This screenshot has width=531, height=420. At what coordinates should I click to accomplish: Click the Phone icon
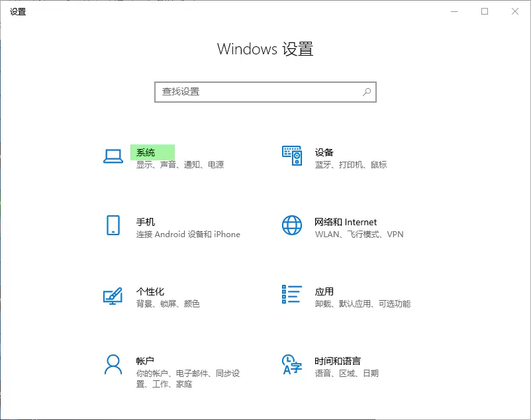click(113, 225)
